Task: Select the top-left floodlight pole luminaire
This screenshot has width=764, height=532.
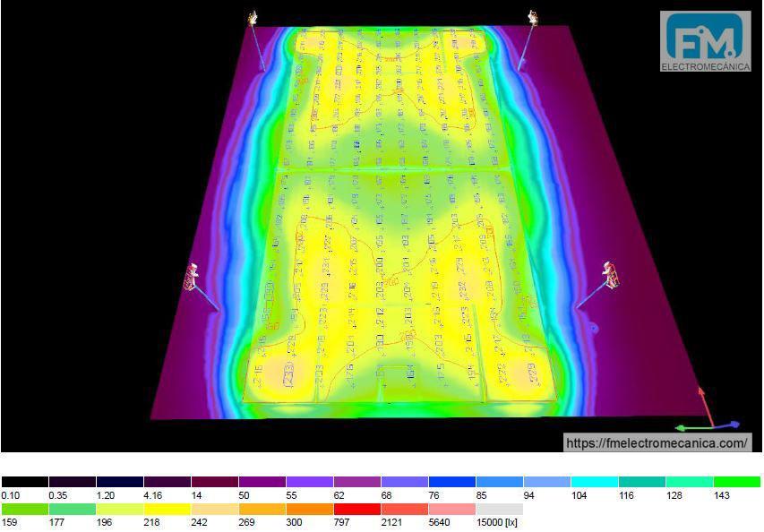Action: [x=253, y=19]
